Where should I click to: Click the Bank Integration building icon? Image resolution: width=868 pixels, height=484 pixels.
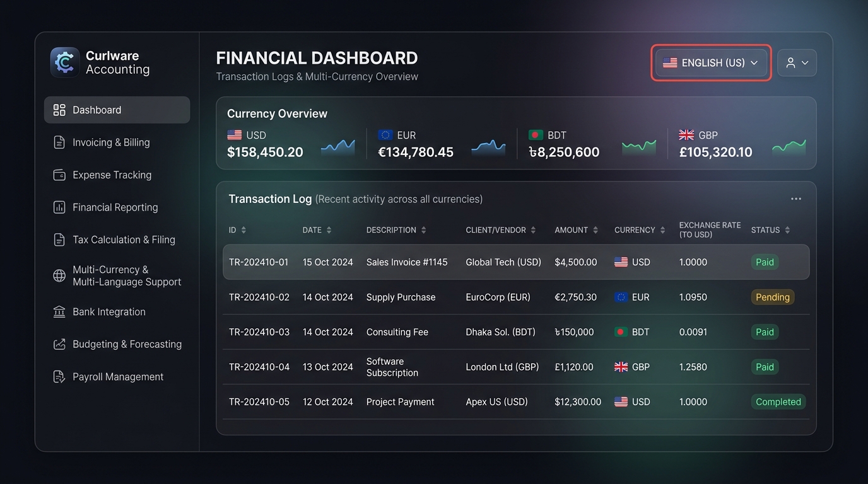[x=59, y=312]
